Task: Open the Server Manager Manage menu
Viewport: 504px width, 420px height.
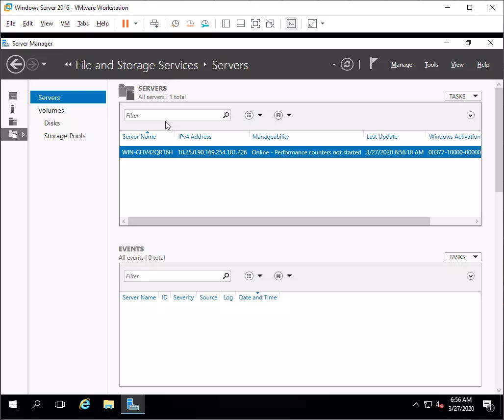Action: 402,65
